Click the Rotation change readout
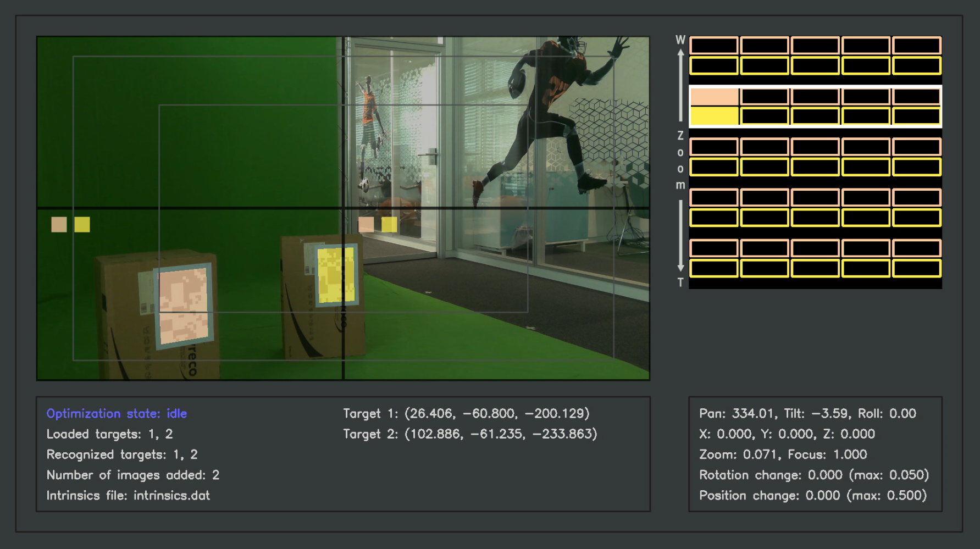Screen dimensions: 980x549 814,475
